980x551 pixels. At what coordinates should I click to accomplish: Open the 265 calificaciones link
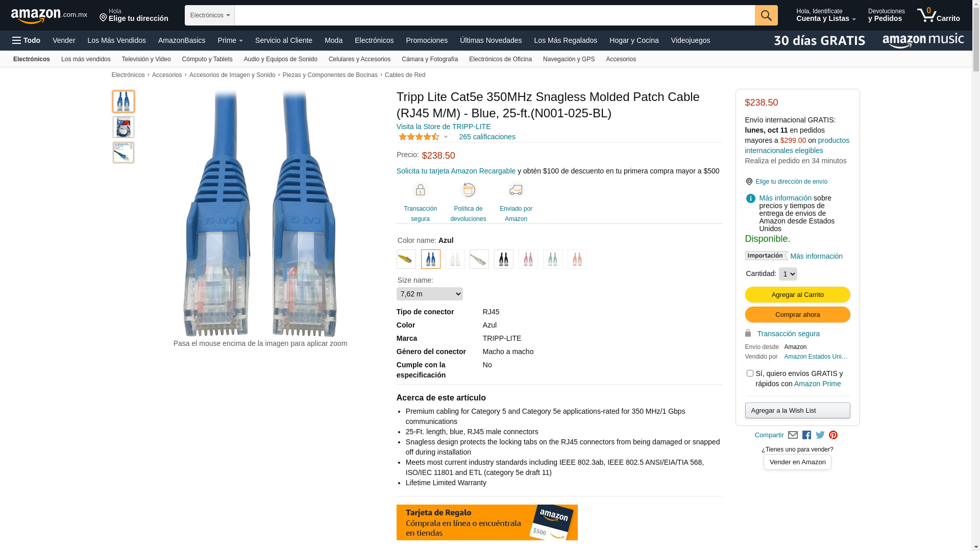click(487, 137)
